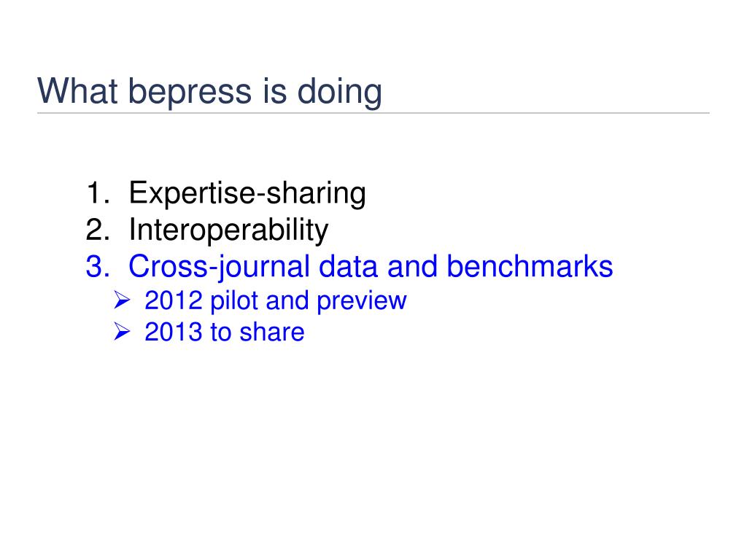Viewport: 747px width, 560px height.
Task: Click the '2013 to share' sub-bullet text
Action: point(225,332)
